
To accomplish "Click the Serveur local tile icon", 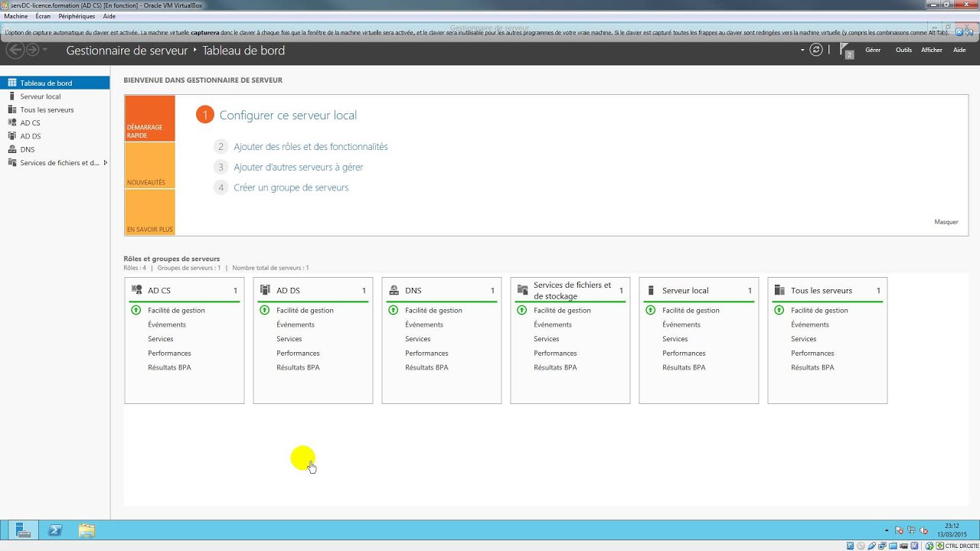I will point(651,290).
